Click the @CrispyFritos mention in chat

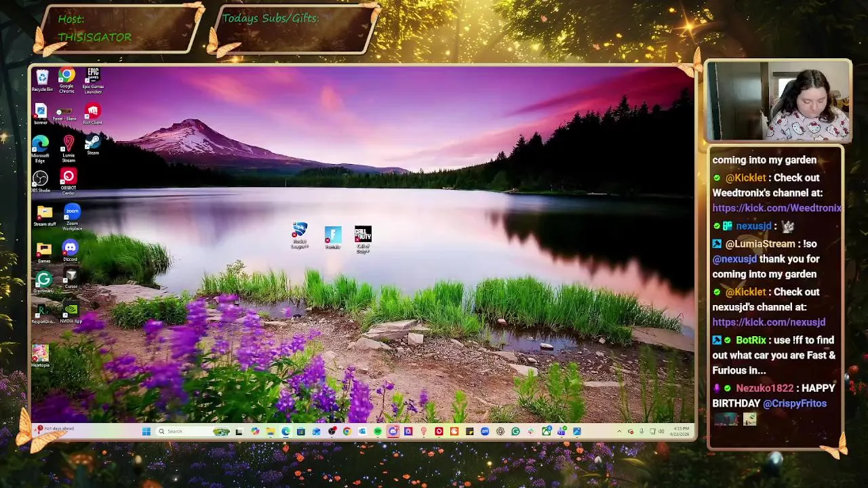point(795,403)
